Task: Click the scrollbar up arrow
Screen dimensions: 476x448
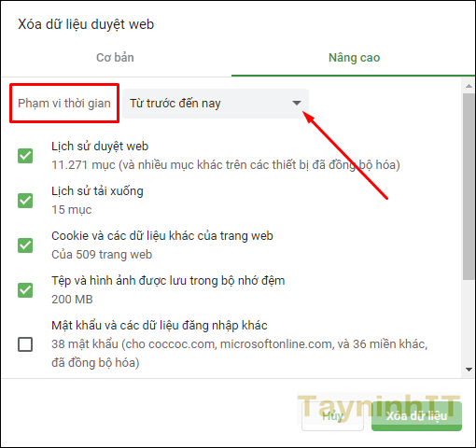Action: coord(469,86)
